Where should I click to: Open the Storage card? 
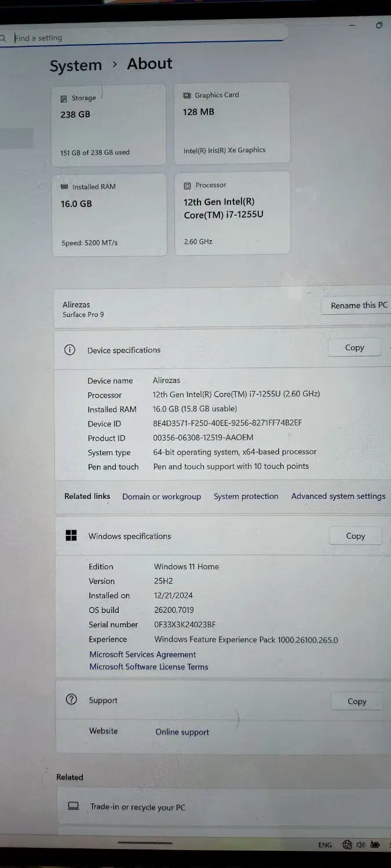(109, 125)
